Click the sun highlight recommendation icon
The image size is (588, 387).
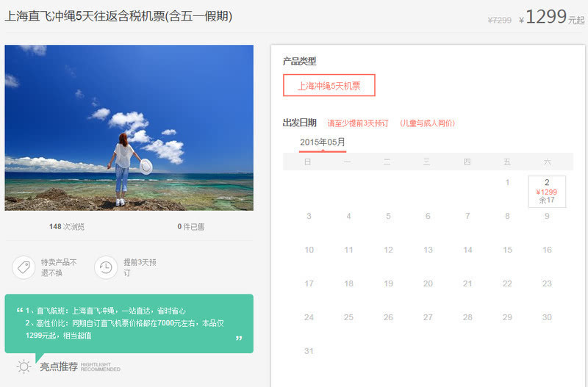24,366
